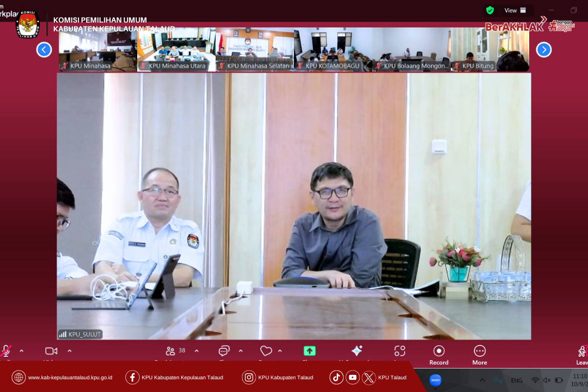Open the Chat panel

(224, 351)
